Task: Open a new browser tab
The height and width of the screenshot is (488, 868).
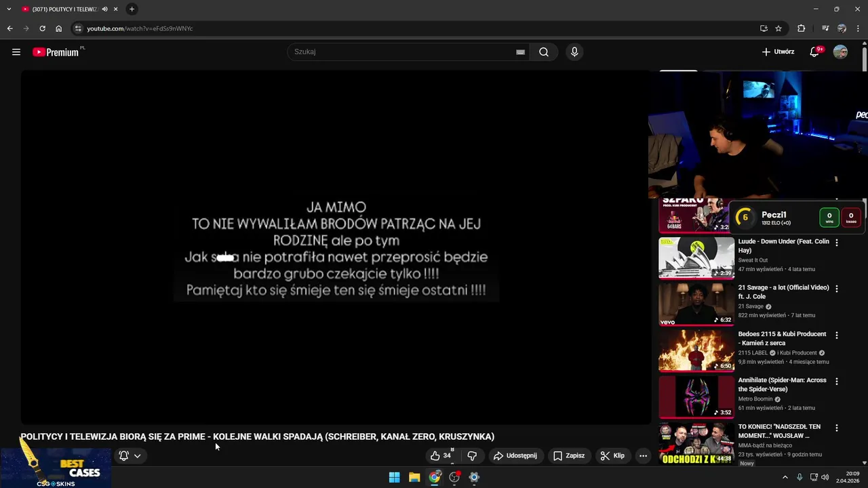Action: coord(132,9)
